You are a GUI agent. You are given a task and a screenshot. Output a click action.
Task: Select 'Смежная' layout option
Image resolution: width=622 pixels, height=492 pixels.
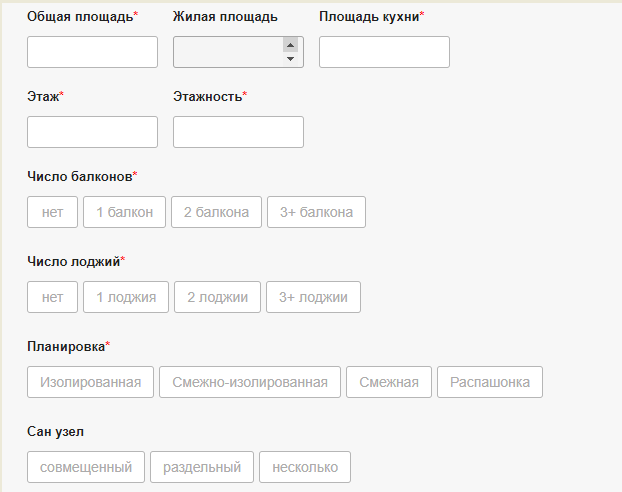[389, 382]
